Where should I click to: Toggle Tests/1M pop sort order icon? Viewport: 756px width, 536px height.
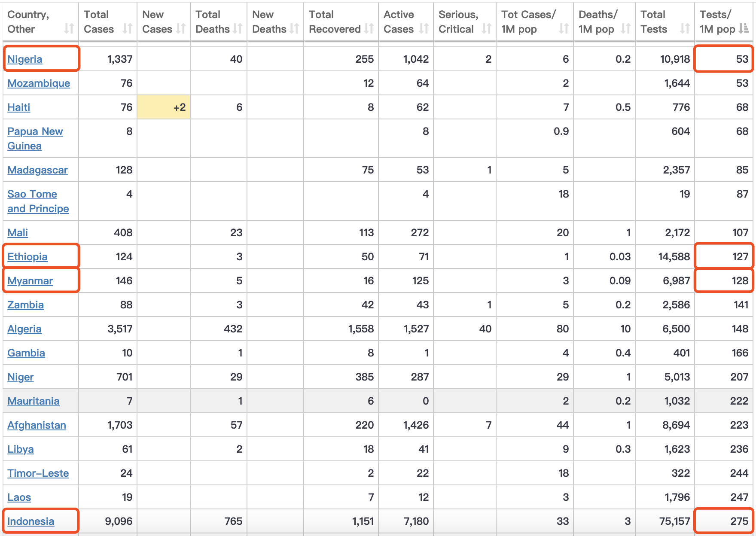[x=744, y=29]
